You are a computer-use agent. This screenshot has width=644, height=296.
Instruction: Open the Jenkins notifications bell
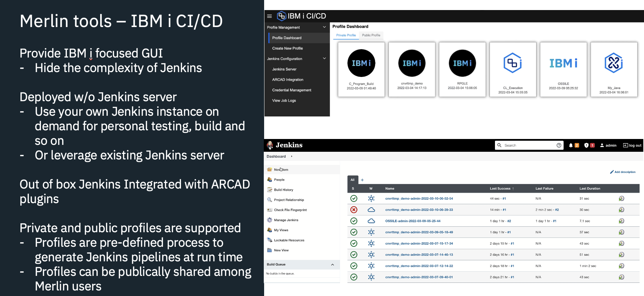pyautogui.click(x=571, y=145)
